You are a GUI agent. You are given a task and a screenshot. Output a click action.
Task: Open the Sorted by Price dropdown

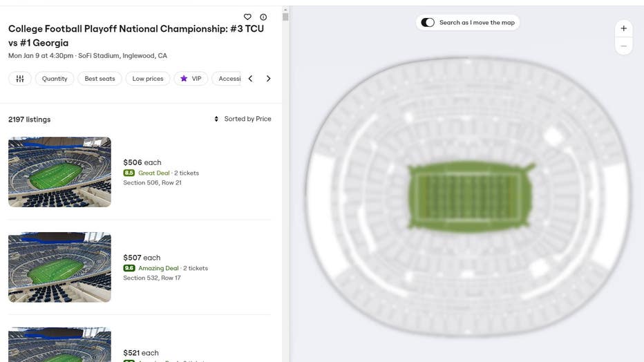[243, 119]
